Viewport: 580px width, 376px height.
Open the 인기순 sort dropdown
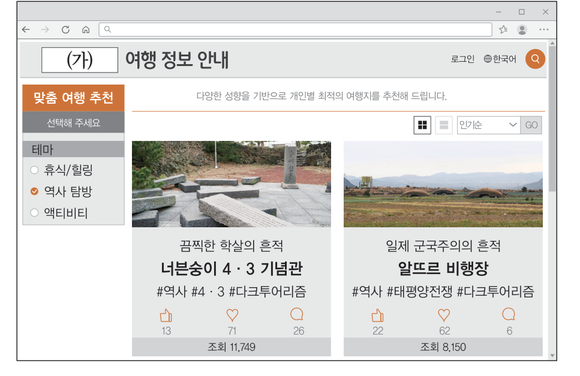click(x=489, y=125)
